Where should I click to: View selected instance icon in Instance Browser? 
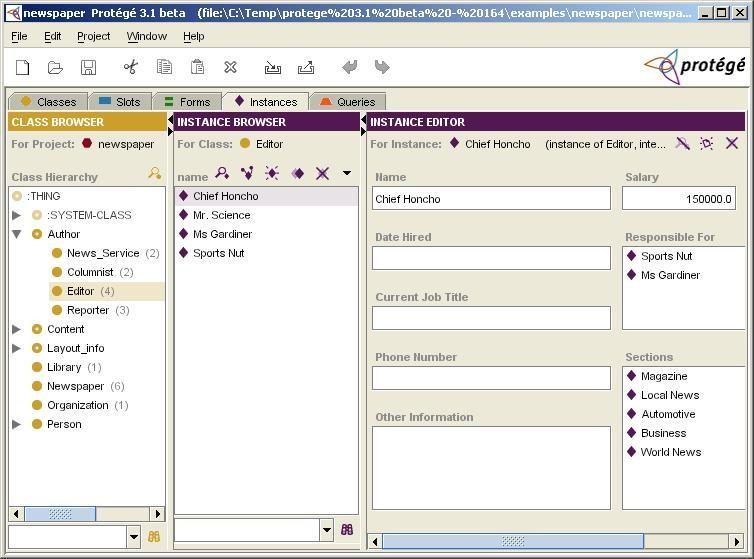point(222,173)
